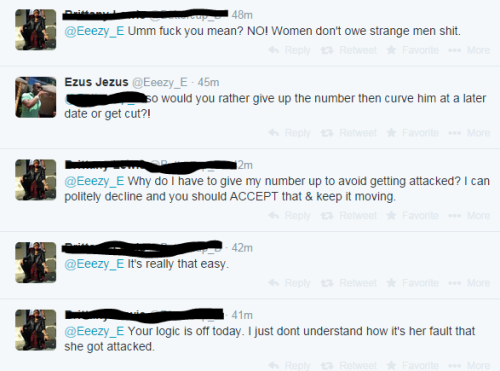The height and width of the screenshot is (371, 500).
Task: Favorite the 48m tweet with star
Action: click(413, 50)
